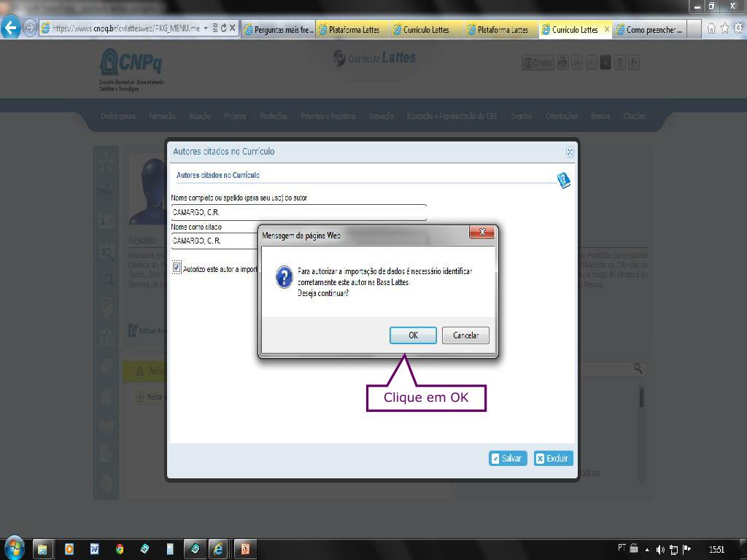Screen dimensions: 747x560
Task: Open the Bancas menu
Action: click(600, 116)
